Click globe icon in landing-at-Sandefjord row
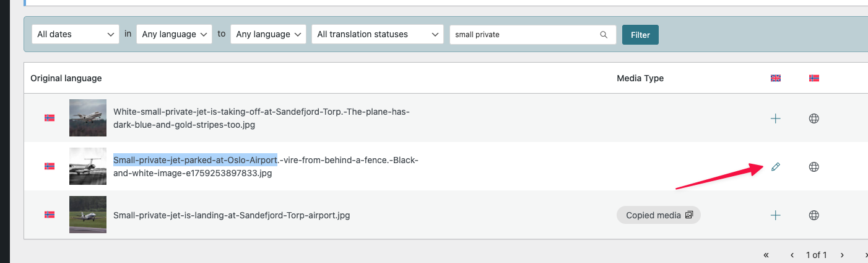This screenshot has height=263, width=868. [x=814, y=215]
